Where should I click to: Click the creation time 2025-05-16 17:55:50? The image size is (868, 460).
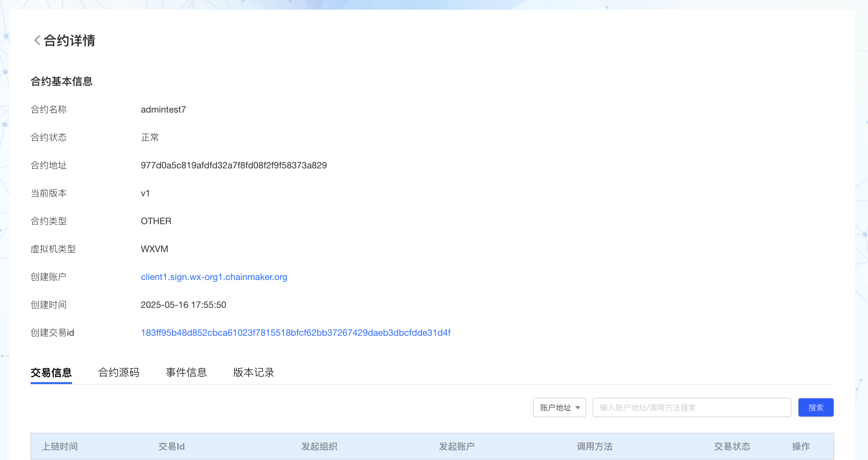(x=183, y=305)
